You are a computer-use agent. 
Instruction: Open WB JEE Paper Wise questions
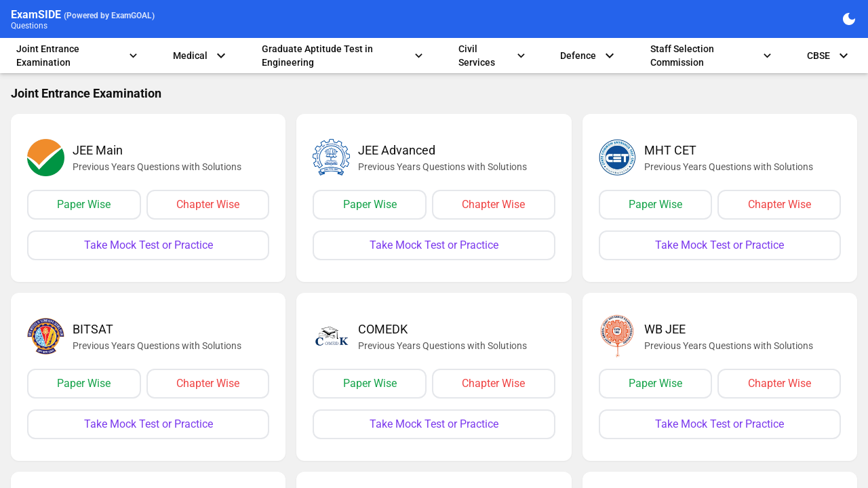click(x=656, y=384)
